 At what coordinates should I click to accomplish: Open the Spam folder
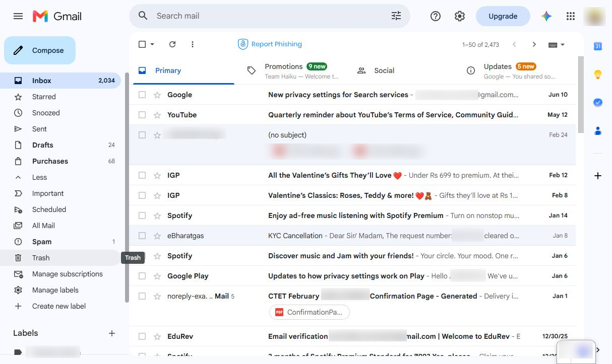tap(60, 242)
